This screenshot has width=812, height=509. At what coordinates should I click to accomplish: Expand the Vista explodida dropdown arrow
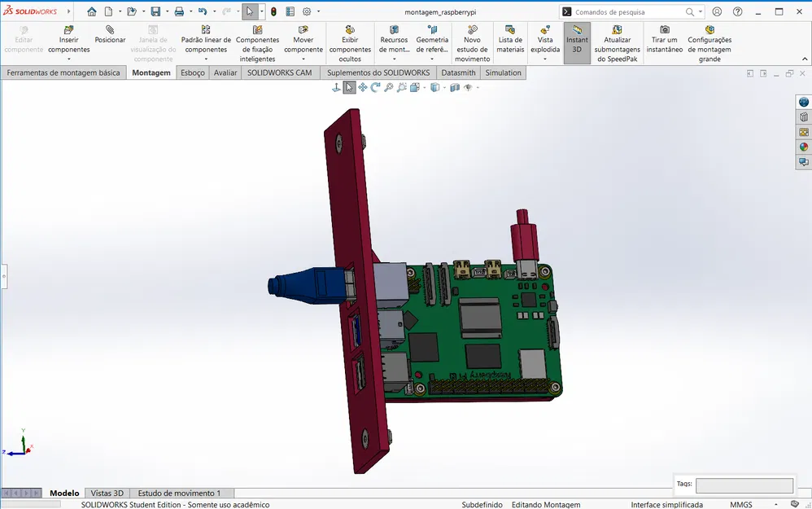(545, 59)
